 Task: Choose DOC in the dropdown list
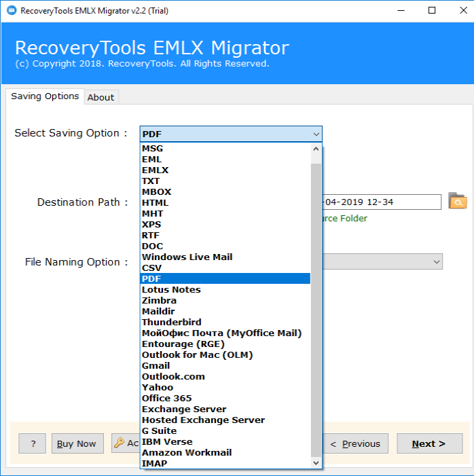pyautogui.click(x=225, y=246)
